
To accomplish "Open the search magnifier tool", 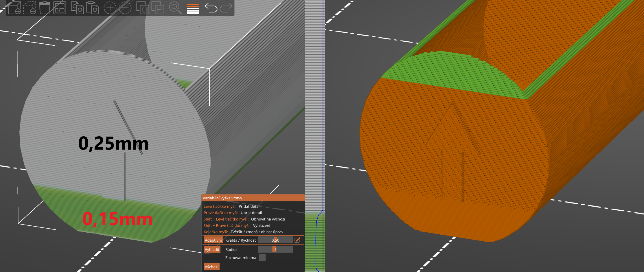I will pos(175,7).
